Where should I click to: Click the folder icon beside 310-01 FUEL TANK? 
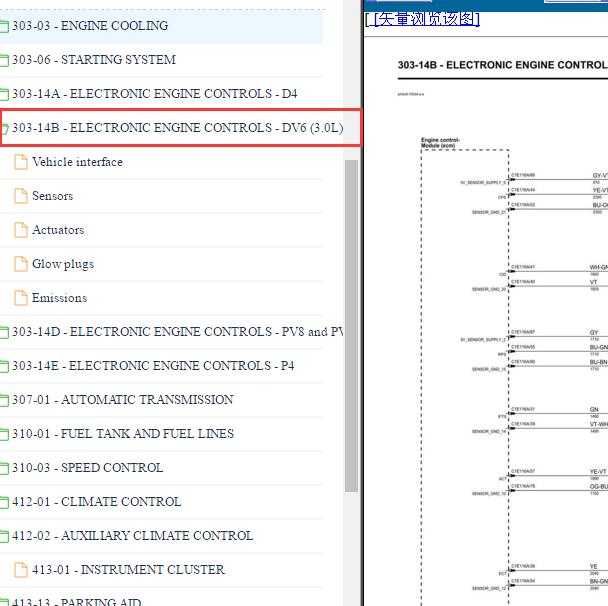click(4, 435)
